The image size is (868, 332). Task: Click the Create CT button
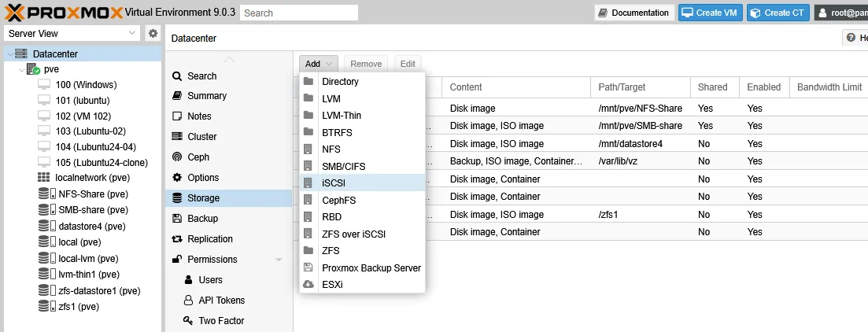[778, 13]
